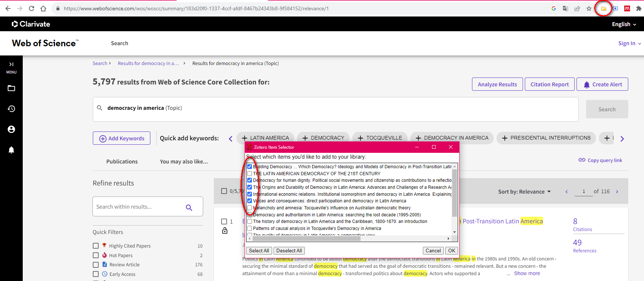Open the English language dropdown

point(624,24)
